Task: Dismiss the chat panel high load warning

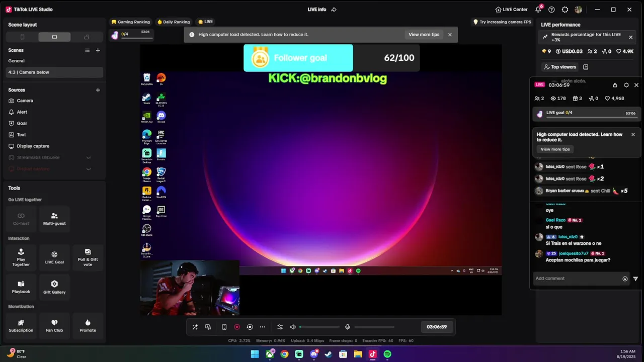Action: click(633, 134)
